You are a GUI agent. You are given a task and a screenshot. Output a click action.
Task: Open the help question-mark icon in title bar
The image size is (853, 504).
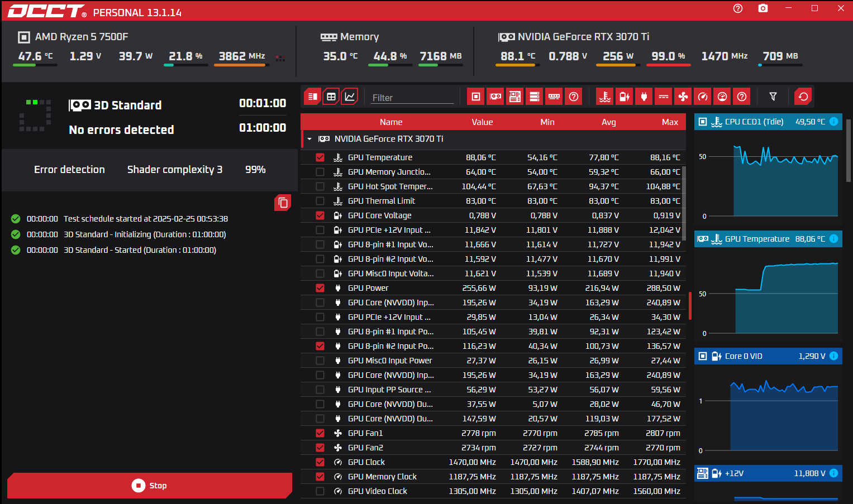[738, 8]
